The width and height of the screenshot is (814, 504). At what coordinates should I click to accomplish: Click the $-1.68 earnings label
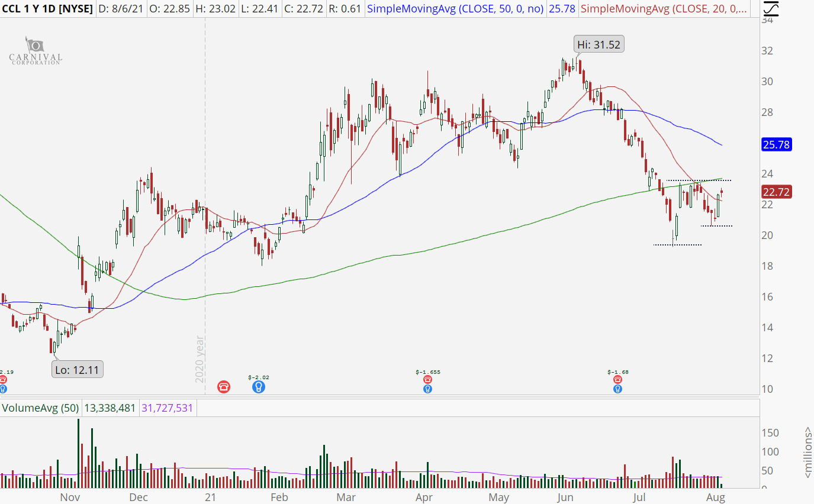pyautogui.click(x=617, y=372)
